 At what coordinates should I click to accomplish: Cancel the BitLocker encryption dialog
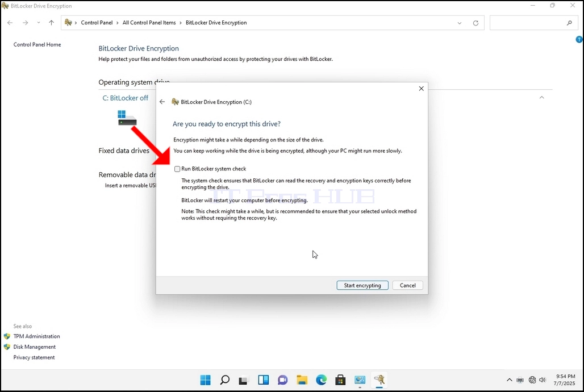click(x=407, y=285)
